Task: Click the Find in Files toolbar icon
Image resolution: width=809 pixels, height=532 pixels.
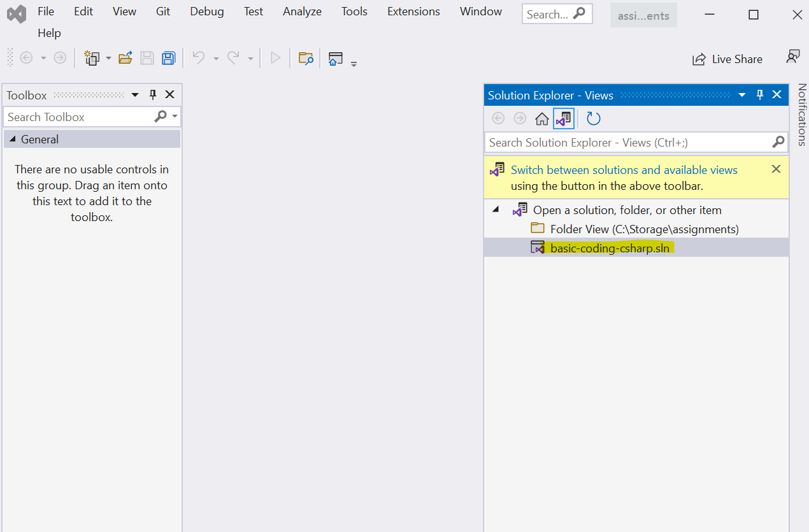Action: [306, 59]
